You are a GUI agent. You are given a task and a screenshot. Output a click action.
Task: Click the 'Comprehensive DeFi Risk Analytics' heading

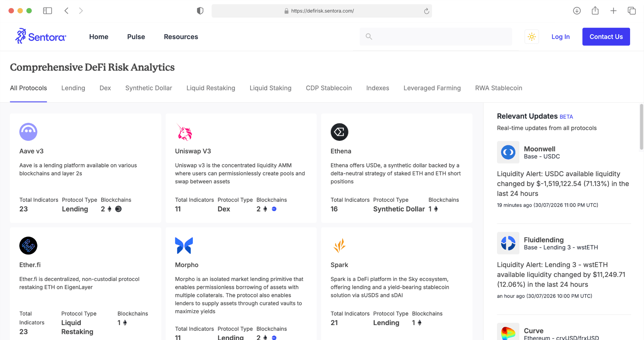point(92,68)
